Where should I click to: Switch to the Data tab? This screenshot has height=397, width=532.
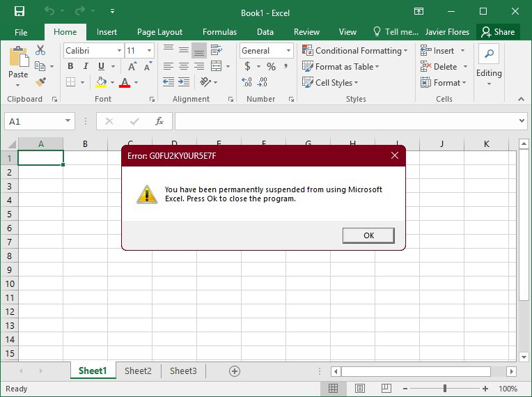click(265, 32)
